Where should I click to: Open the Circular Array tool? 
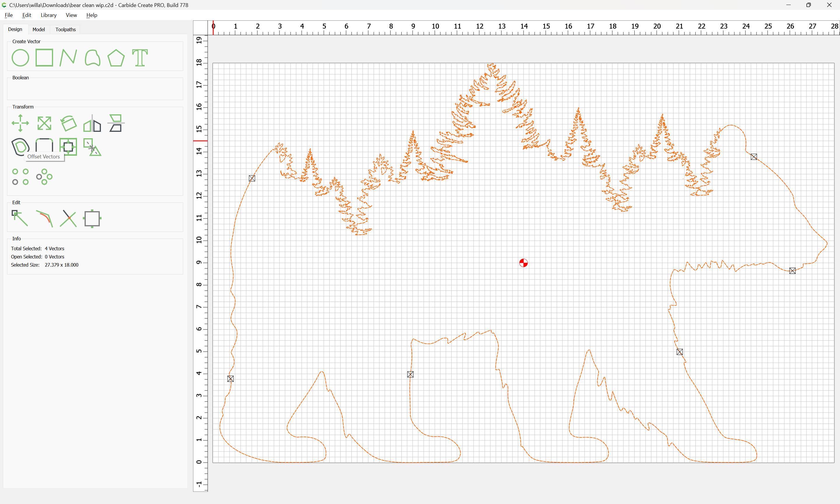pos(44,176)
